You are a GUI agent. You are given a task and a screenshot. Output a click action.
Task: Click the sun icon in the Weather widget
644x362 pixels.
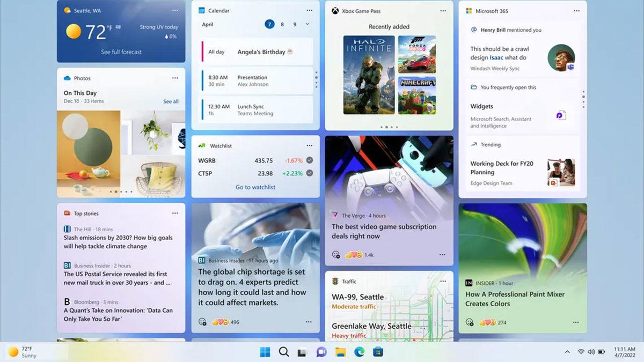click(x=75, y=32)
